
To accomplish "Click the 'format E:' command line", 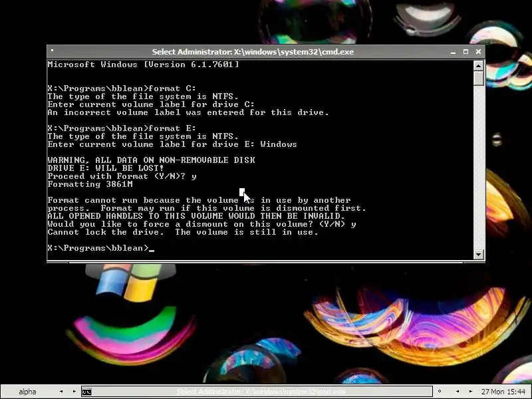I will (122, 128).
